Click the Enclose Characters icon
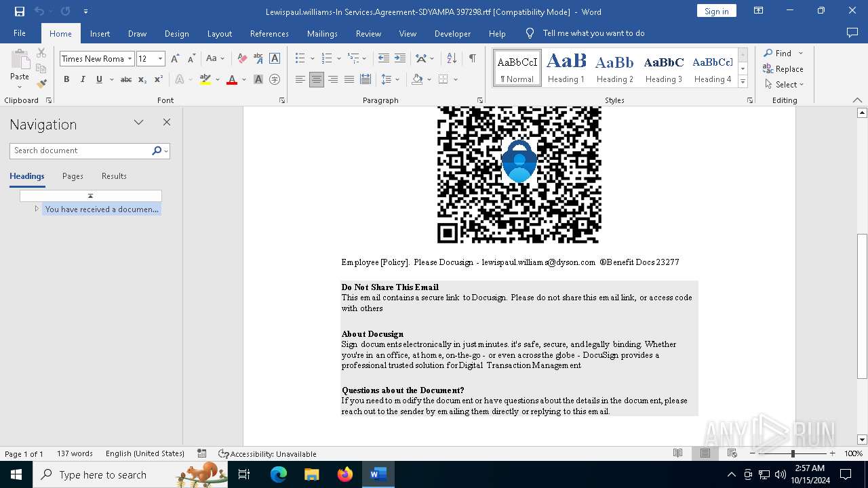Image resolution: width=868 pixels, height=488 pixels. tap(275, 79)
